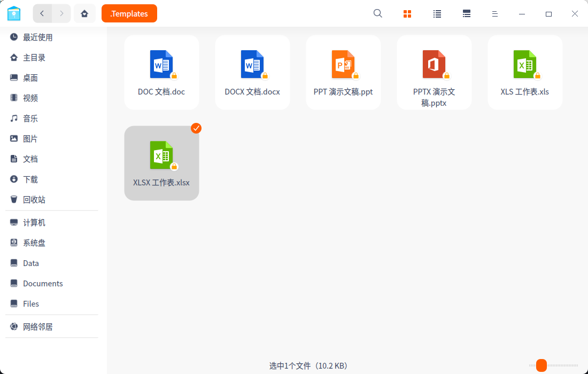Viewport: 588px width, 374px height.
Task: Select the PPTX 演示文稿.pptx file icon
Action: [x=434, y=65]
